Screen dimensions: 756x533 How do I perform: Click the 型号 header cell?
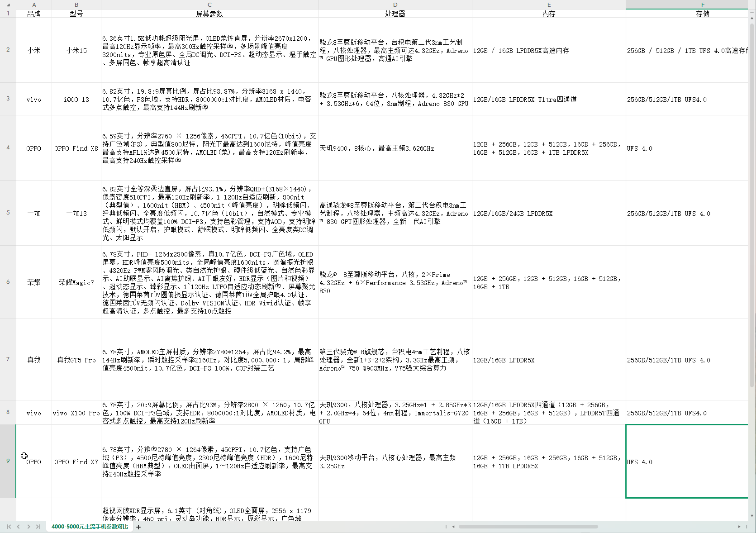coord(76,14)
